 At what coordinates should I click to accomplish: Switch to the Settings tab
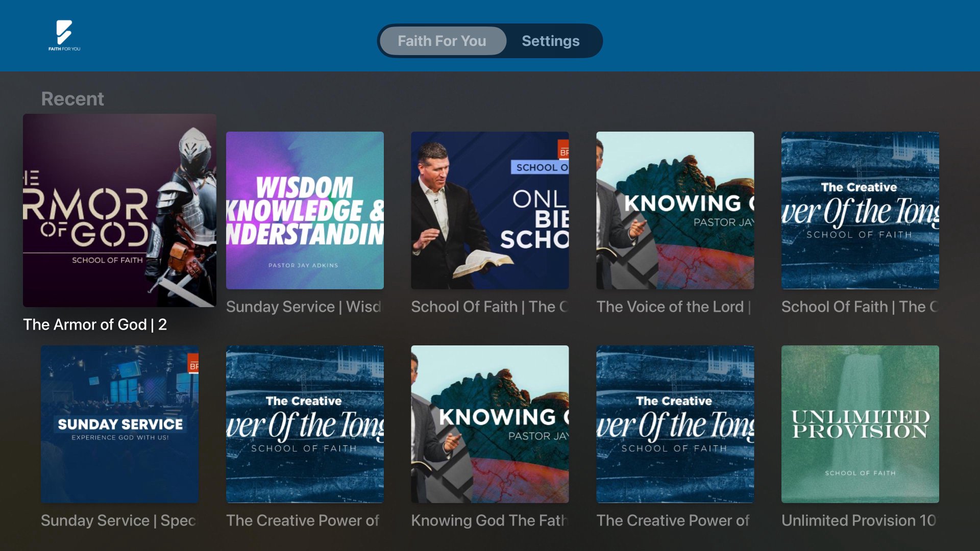click(550, 41)
